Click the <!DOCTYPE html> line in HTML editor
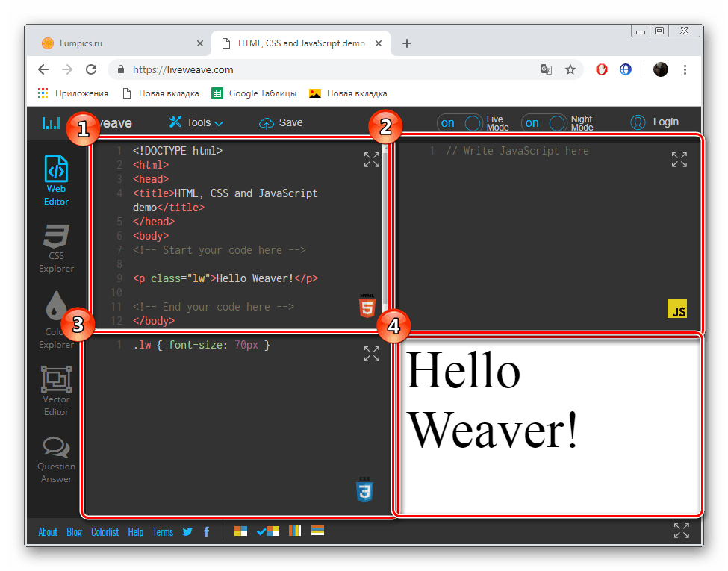The width and height of the screenshot is (728, 571). [x=178, y=151]
